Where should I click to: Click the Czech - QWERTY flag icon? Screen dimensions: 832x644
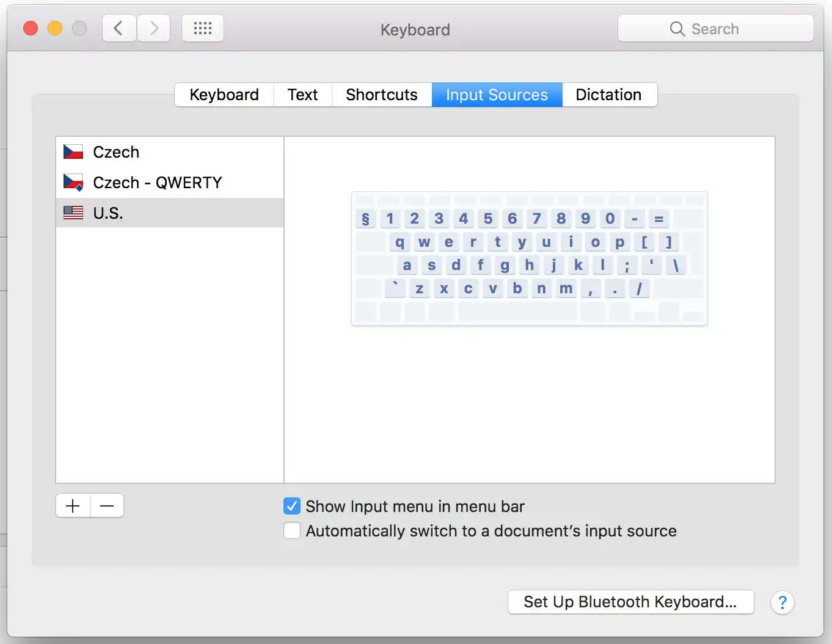click(x=73, y=181)
